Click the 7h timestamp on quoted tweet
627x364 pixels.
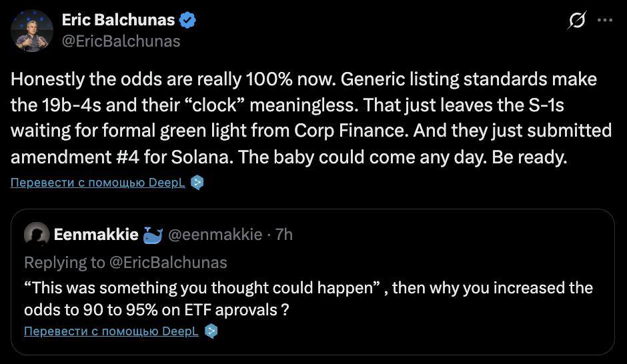point(284,235)
